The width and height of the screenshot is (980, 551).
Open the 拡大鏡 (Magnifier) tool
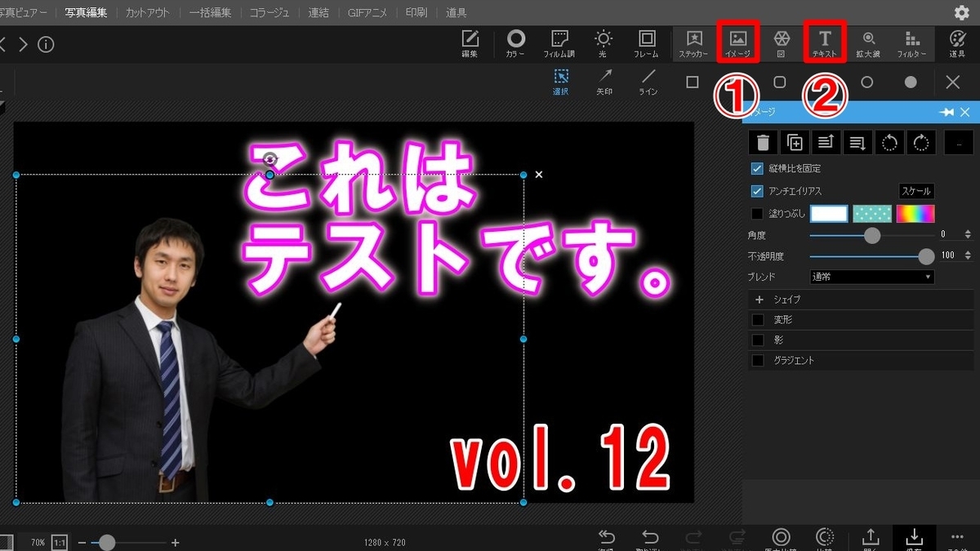868,44
